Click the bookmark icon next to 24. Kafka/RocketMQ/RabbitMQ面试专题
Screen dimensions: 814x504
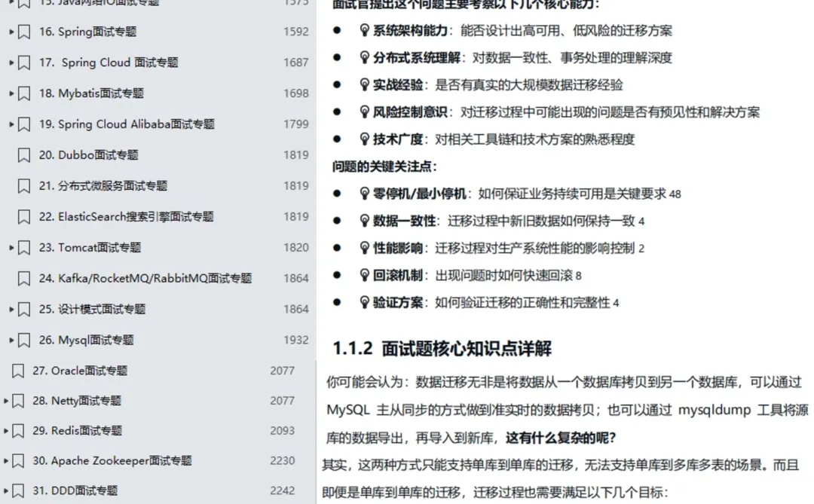click(23, 278)
